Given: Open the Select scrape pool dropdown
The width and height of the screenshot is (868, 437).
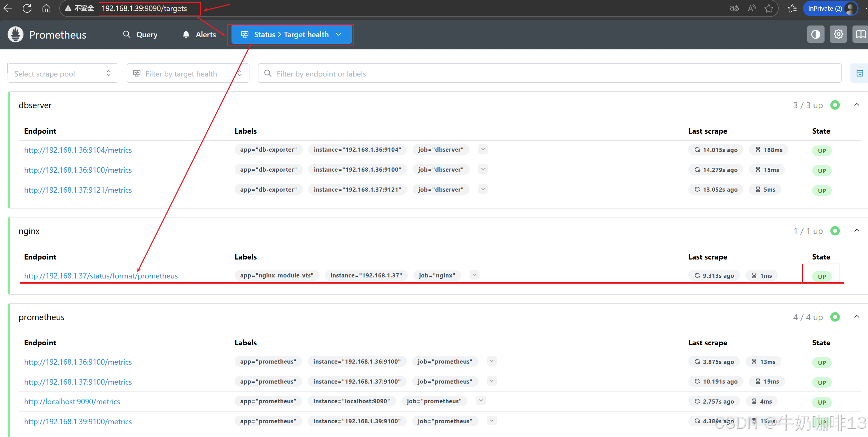Looking at the screenshot, I should tap(63, 73).
